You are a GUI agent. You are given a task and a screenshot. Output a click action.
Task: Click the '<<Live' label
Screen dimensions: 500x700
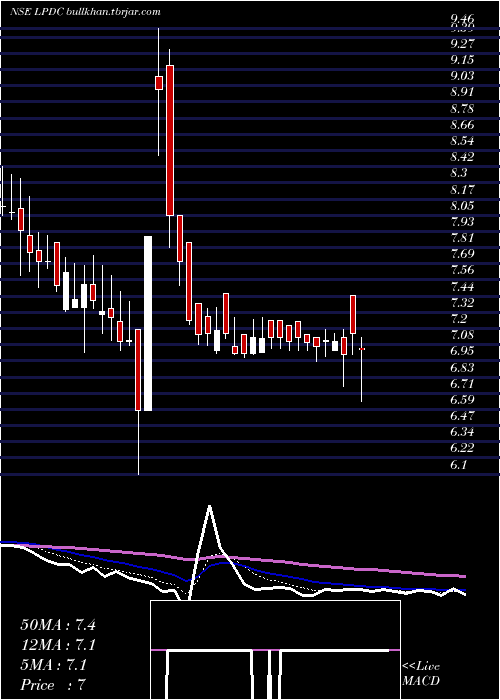point(421,667)
